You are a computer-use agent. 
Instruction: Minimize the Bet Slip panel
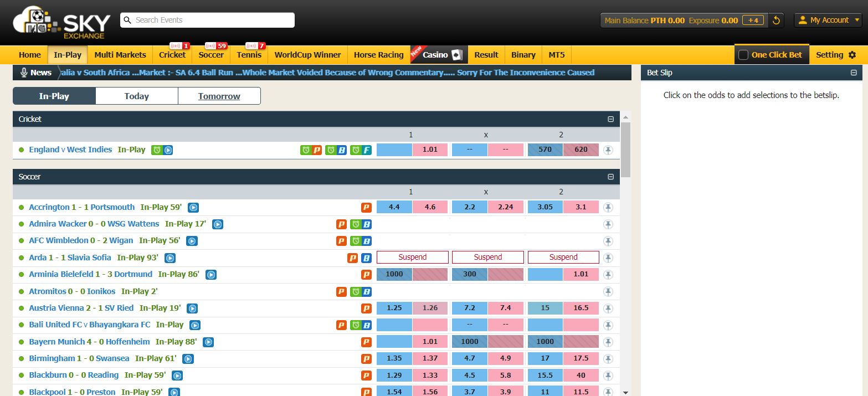854,73
